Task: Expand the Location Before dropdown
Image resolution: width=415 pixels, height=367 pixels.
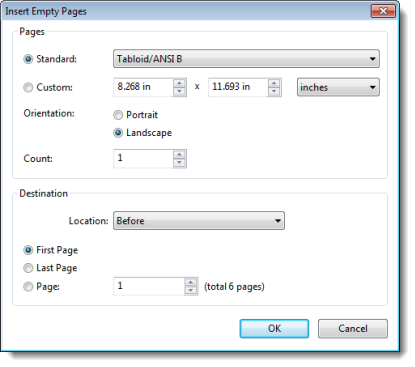Action: (x=199, y=221)
